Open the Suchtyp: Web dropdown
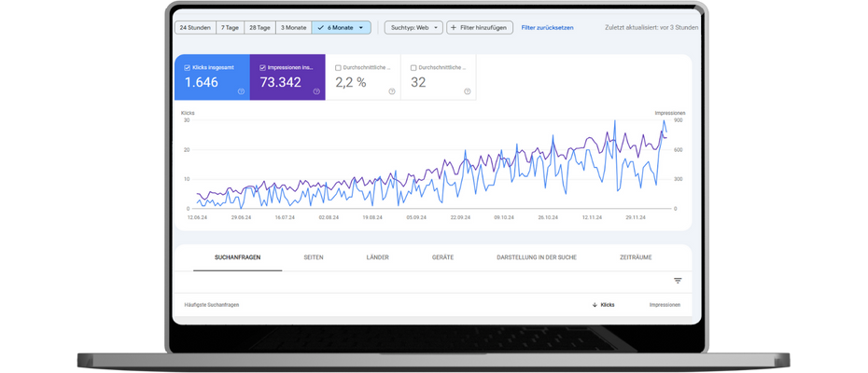The height and width of the screenshot is (373, 868). 414,28
